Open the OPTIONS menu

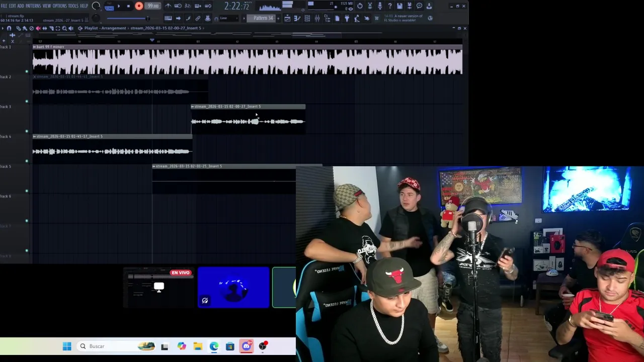(60, 6)
